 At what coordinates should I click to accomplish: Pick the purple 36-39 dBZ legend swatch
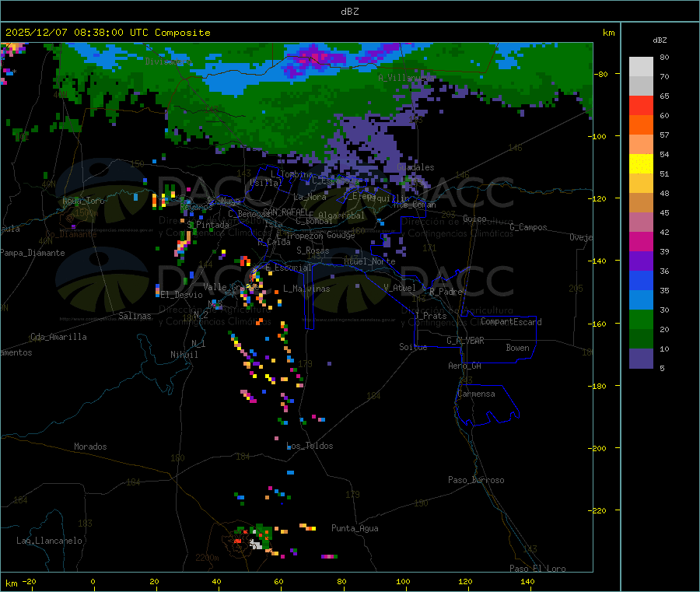(x=641, y=261)
